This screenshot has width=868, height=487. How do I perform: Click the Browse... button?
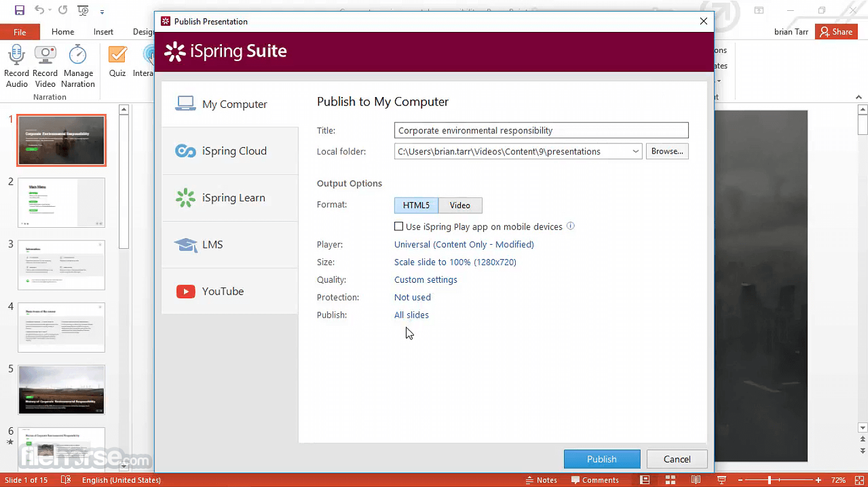[667, 151]
